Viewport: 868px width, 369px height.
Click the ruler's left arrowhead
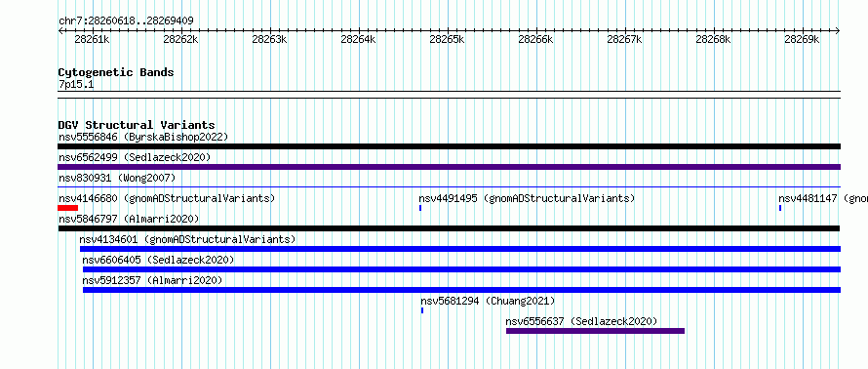(60, 31)
